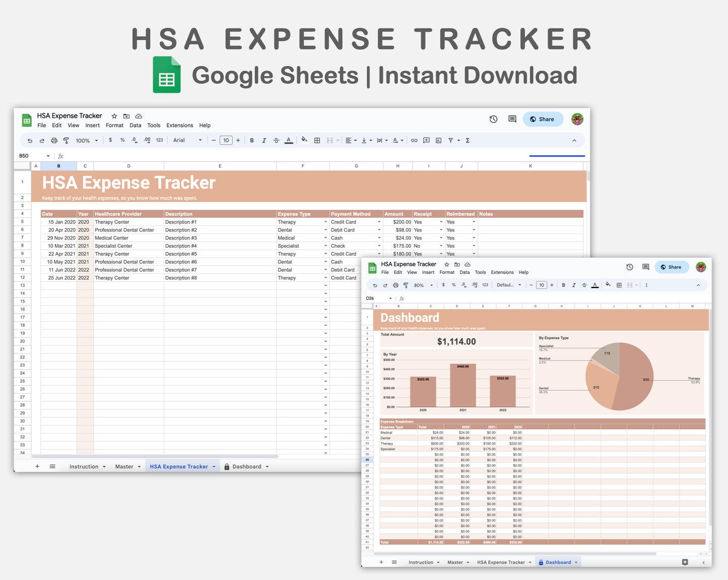Select the Insert comment icon
Viewport: 728px width, 580px height.
click(426, 140)
